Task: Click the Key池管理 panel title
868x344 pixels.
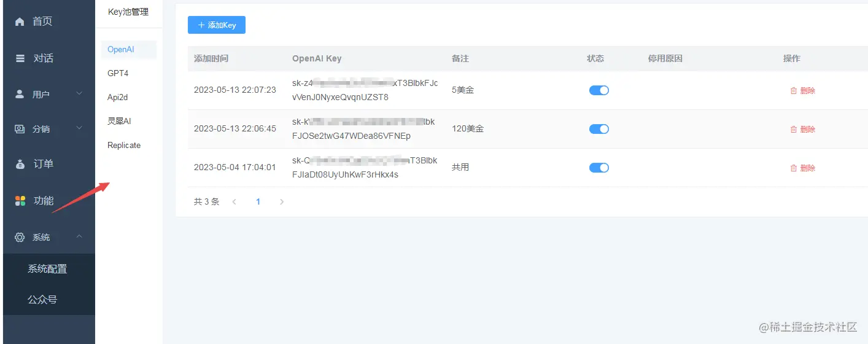Action: (128, 12)
